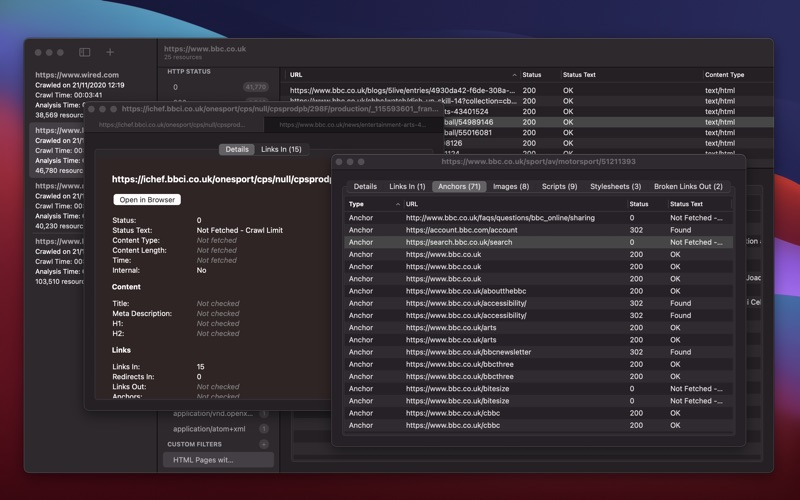
Task: Switch to Stylesheets (3) tab
Action: (615, 186)
